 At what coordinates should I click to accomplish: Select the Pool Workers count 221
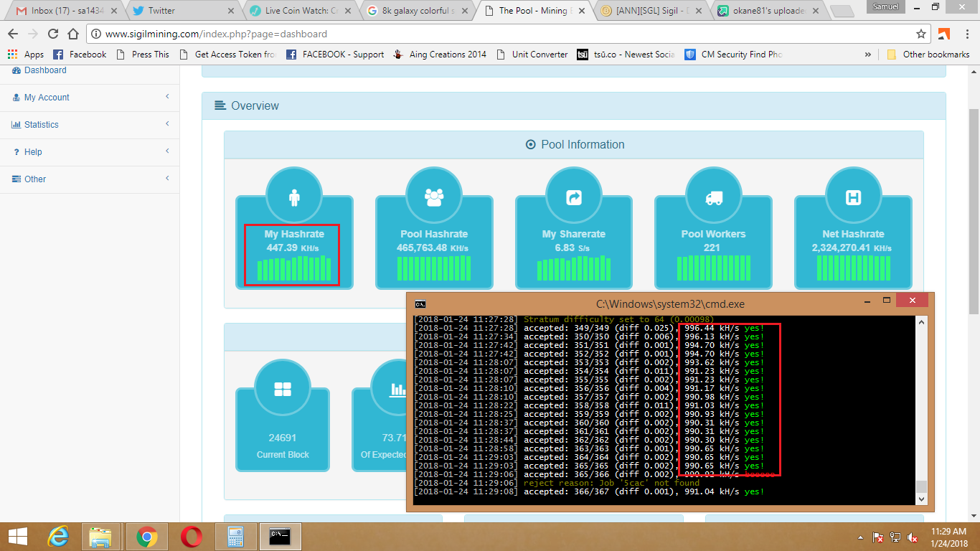(713, 248)
